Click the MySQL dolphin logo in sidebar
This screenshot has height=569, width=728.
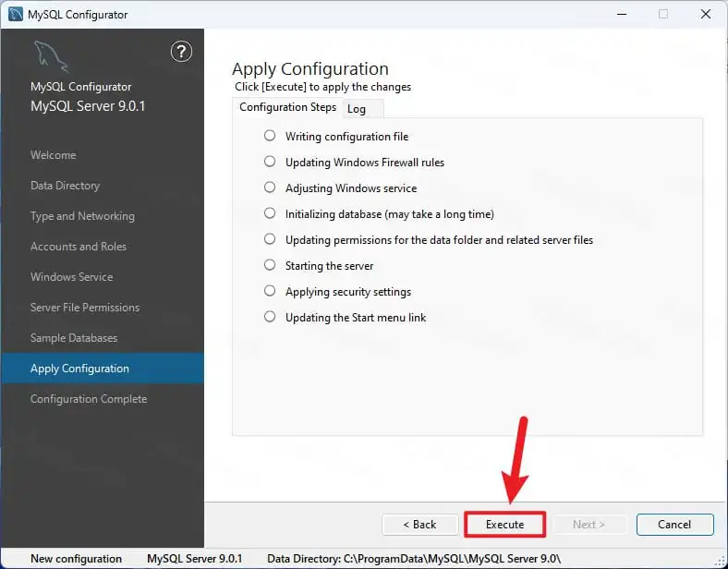[x=51, y=57]
